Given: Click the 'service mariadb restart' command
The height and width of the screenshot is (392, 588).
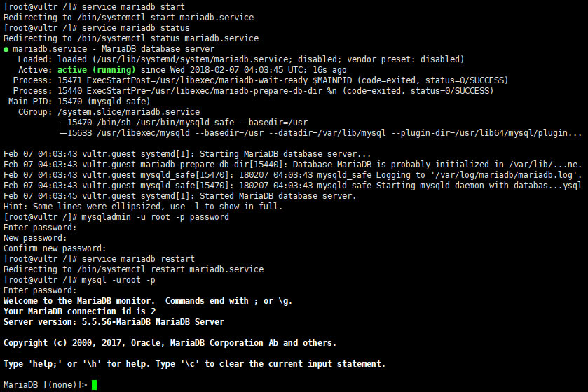Looking at the screenshot, I should pyautogui.click(x=138, y=259).
